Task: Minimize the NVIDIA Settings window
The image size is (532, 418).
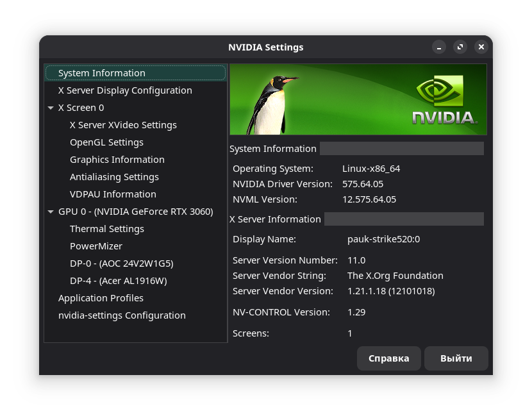Action: [439, 47]
